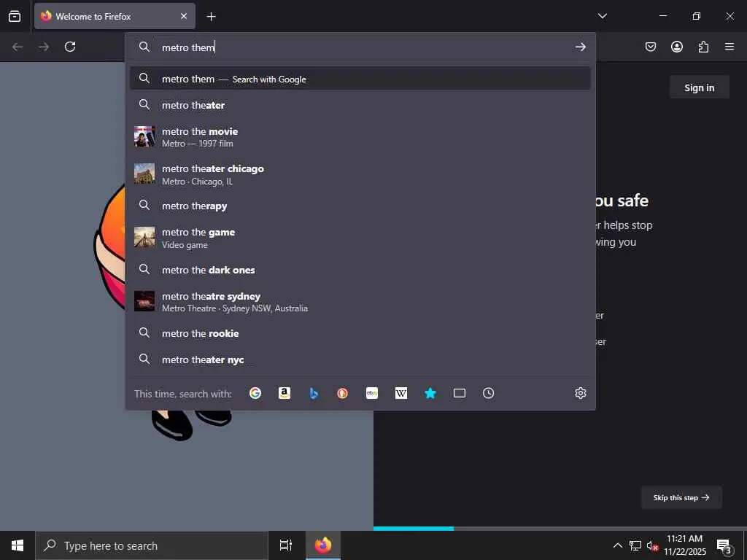The width and height of the screenshot is (747, 560).
Task: Search this time with Wikipedia
Action: (x=401, y=393)
